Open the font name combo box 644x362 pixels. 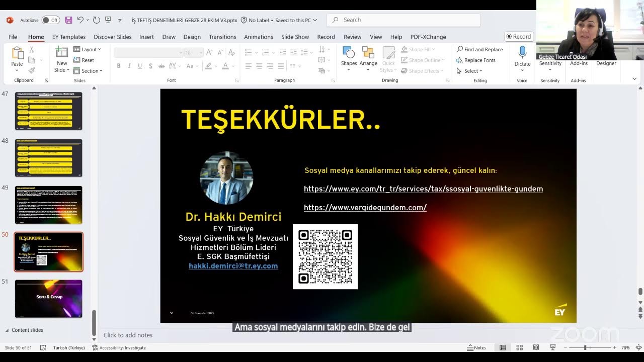(148, 52)
